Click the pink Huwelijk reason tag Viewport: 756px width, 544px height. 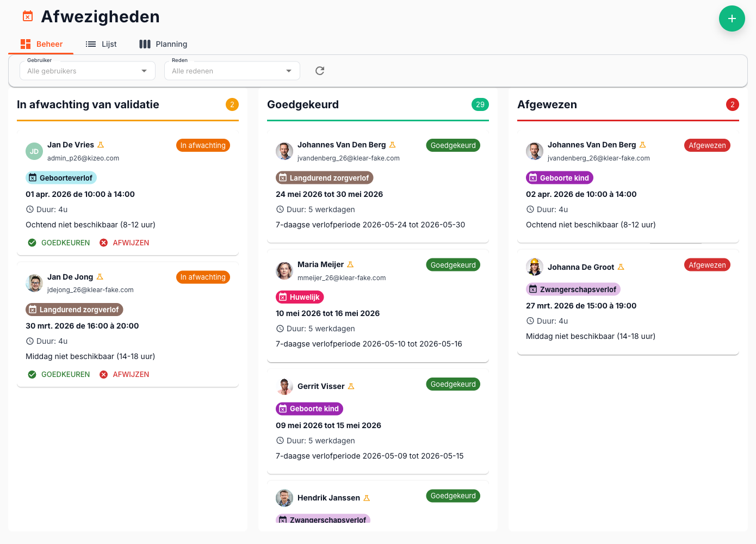300,297
